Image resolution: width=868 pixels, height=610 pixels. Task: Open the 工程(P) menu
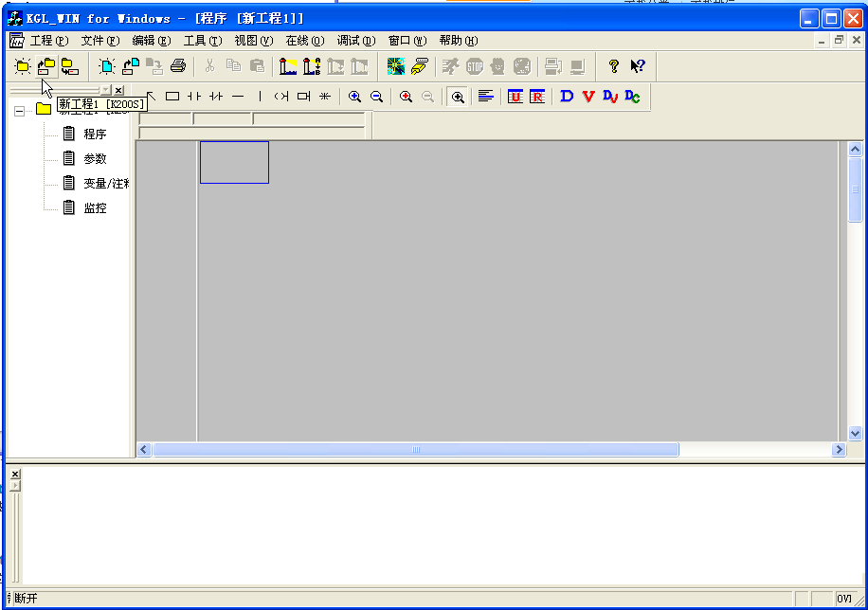pos(49,41)
